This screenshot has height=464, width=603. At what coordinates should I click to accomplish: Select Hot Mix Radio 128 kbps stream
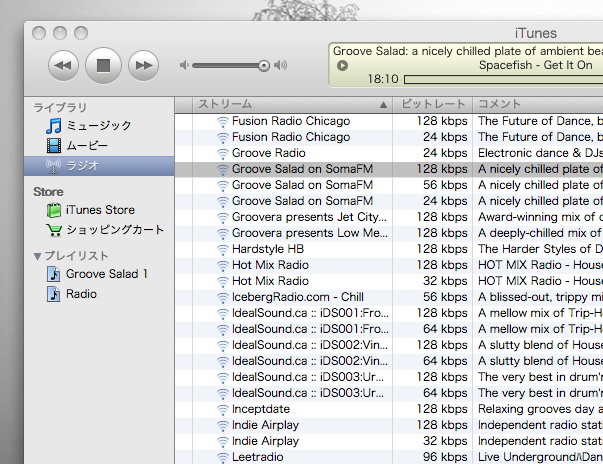[389, 265]
